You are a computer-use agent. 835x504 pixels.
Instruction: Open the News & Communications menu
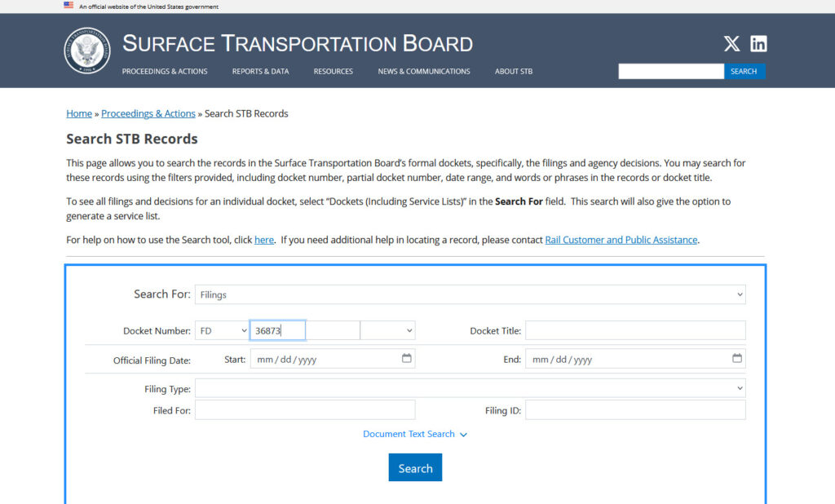coord(423,72)
